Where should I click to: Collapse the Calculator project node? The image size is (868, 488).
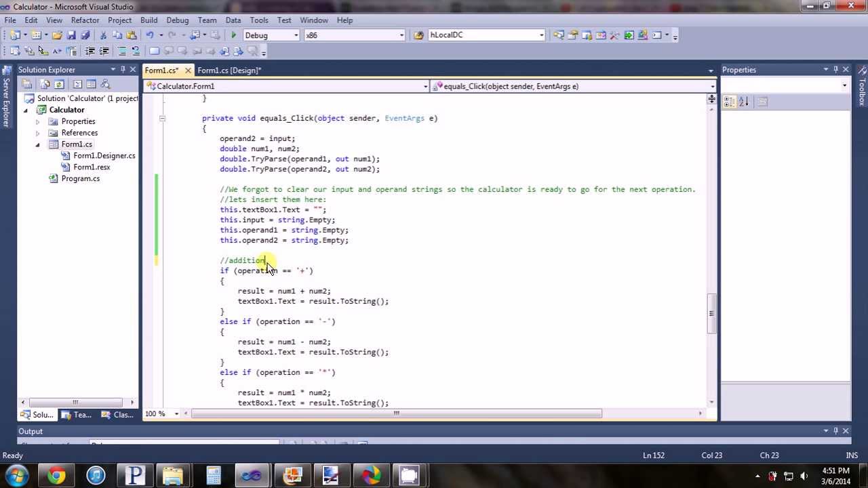[26, 110]
